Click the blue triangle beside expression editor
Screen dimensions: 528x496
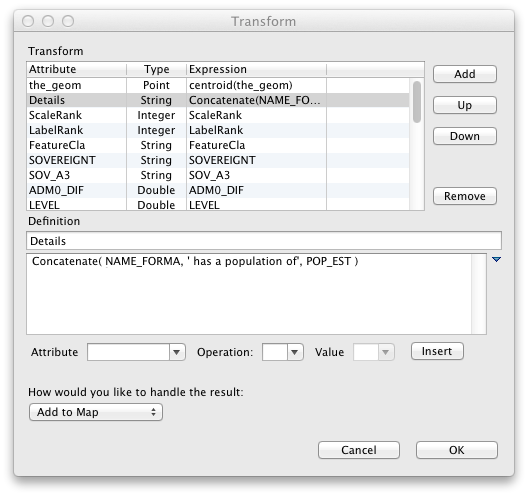(496, 259)
